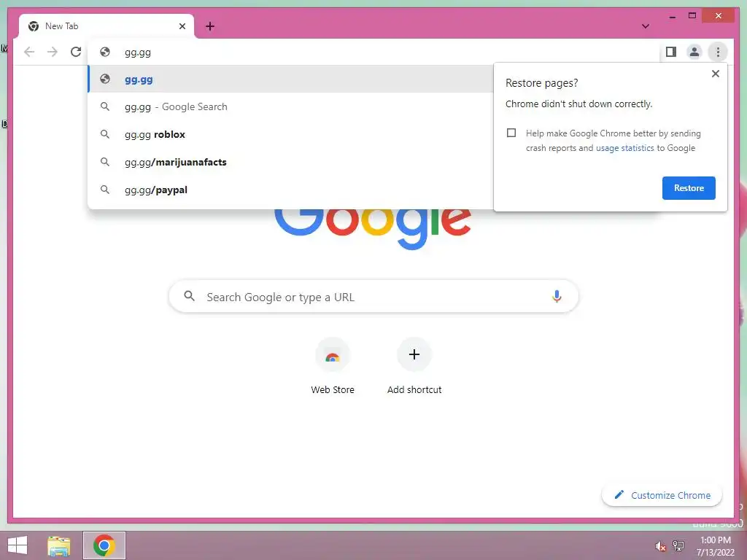This screenshot has height=560, width=747.
Task: Open the side panel icon
Action: (x=671, y=52)
